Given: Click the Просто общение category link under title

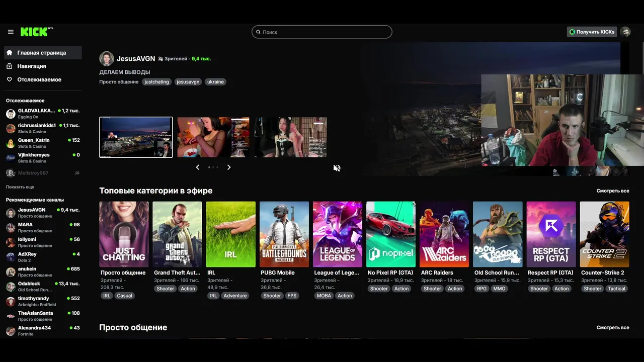Looking at the screenshot, I should click(x=119, y=82).
